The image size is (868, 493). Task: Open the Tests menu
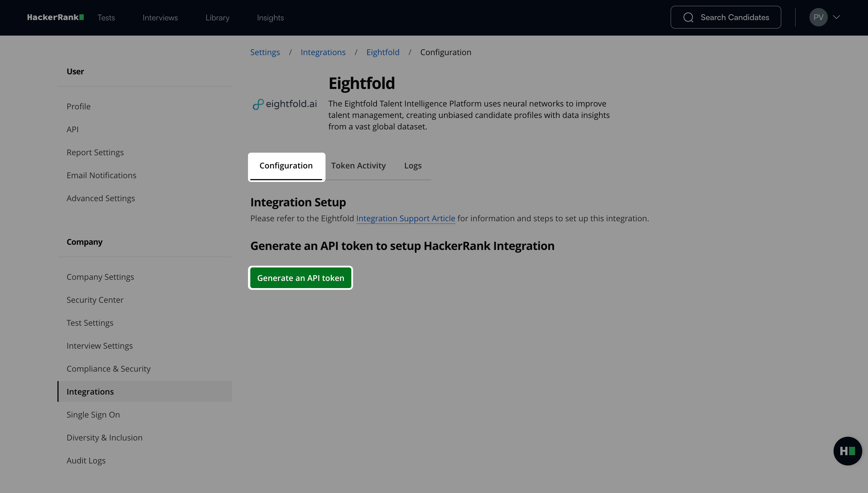click(106, 18)
